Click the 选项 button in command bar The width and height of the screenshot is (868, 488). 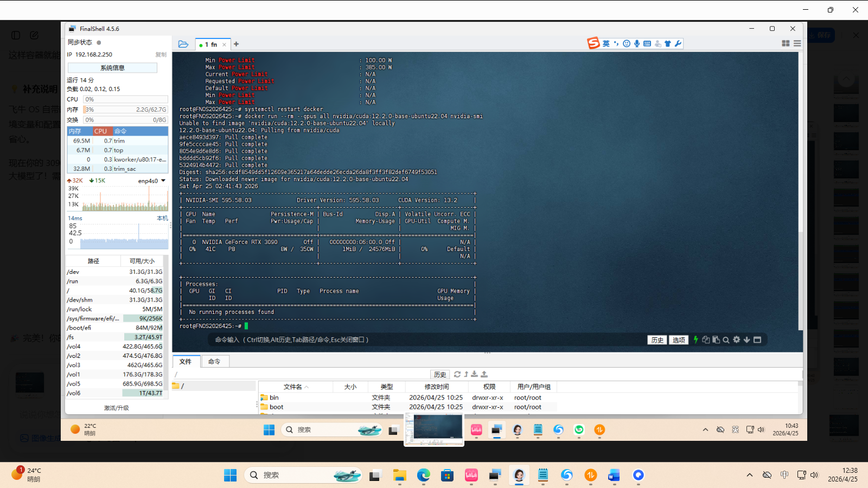(x=679, y=340)
